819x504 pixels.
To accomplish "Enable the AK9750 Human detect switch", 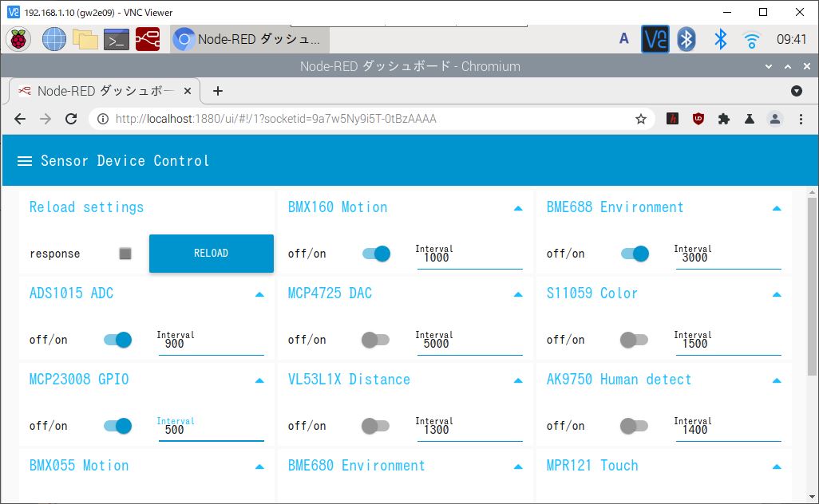I will 635,426.
